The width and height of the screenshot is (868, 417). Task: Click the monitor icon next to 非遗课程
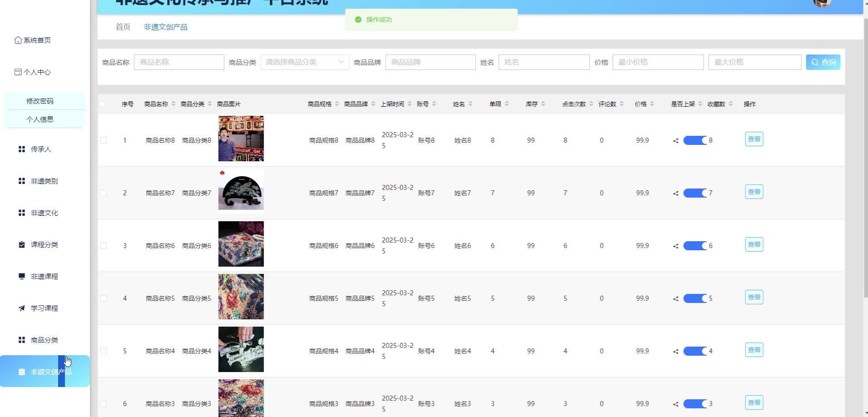pyautogui.click(x=21, y=277)
